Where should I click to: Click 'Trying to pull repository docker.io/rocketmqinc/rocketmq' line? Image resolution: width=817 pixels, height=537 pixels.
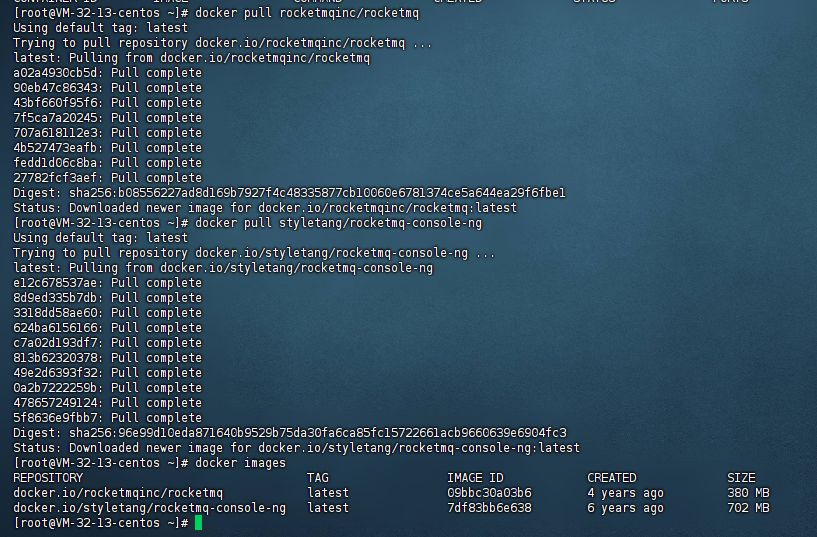(222, 43)
